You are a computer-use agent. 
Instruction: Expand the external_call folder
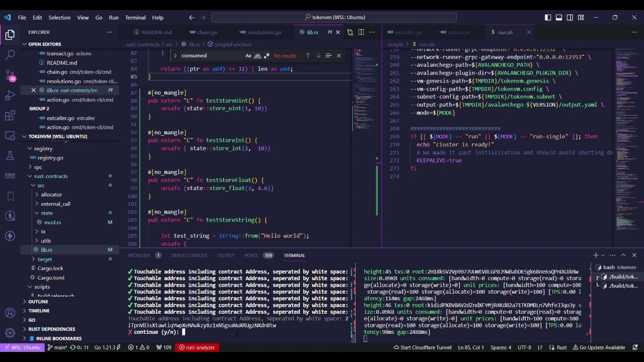point(55,204)
